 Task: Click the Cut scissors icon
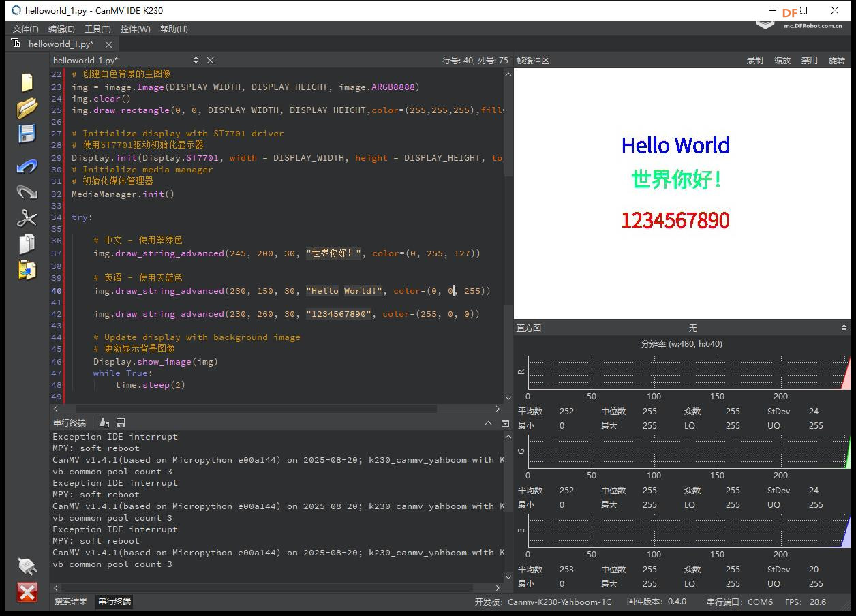tap(27, 218)
